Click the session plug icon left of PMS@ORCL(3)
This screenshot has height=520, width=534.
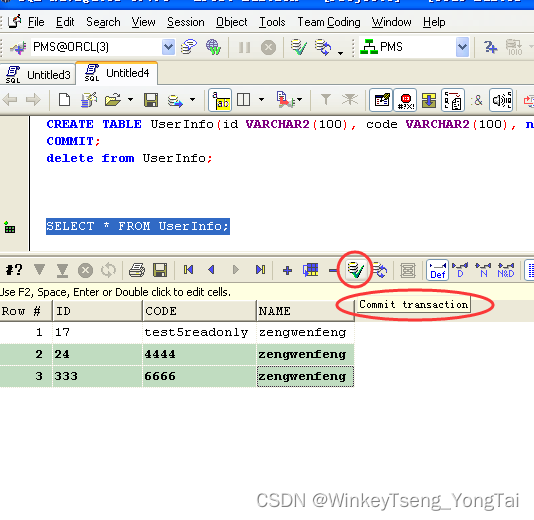click(x=18, y=47)
